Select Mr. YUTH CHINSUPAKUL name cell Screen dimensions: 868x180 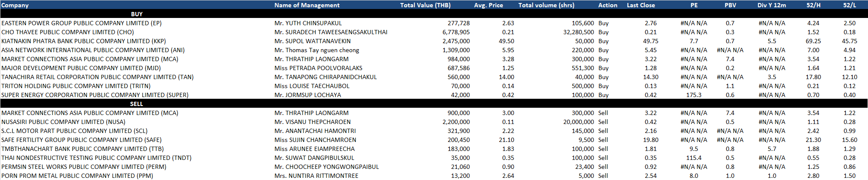(x=308, y=23)
